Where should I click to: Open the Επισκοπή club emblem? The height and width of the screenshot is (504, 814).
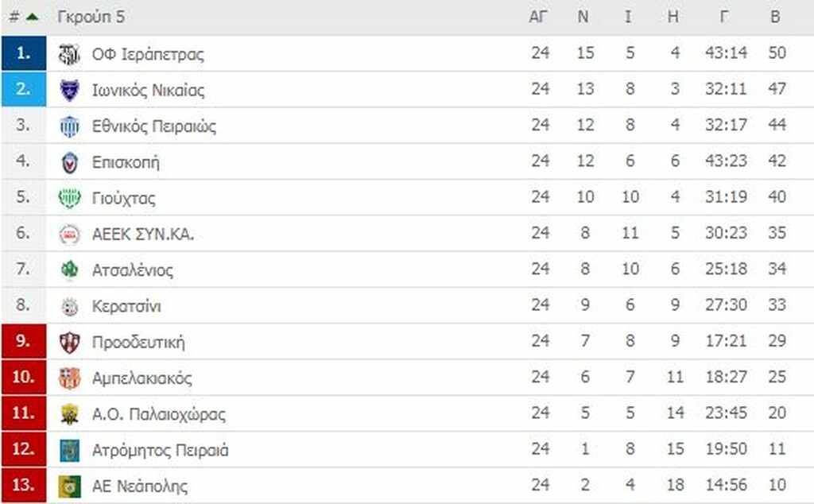pyautogui.click(x=70, y=161)
